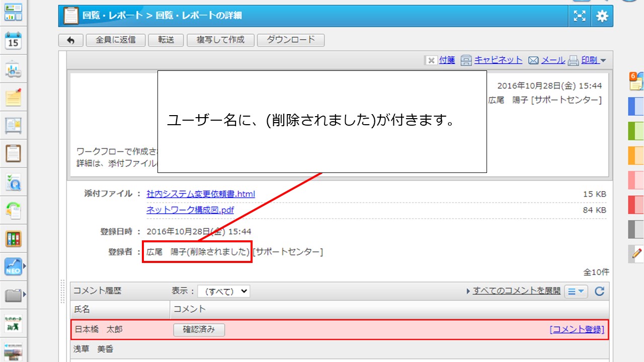Refresh the comment history list
This screenshot has height=362, width=644.
pos(599,291)
